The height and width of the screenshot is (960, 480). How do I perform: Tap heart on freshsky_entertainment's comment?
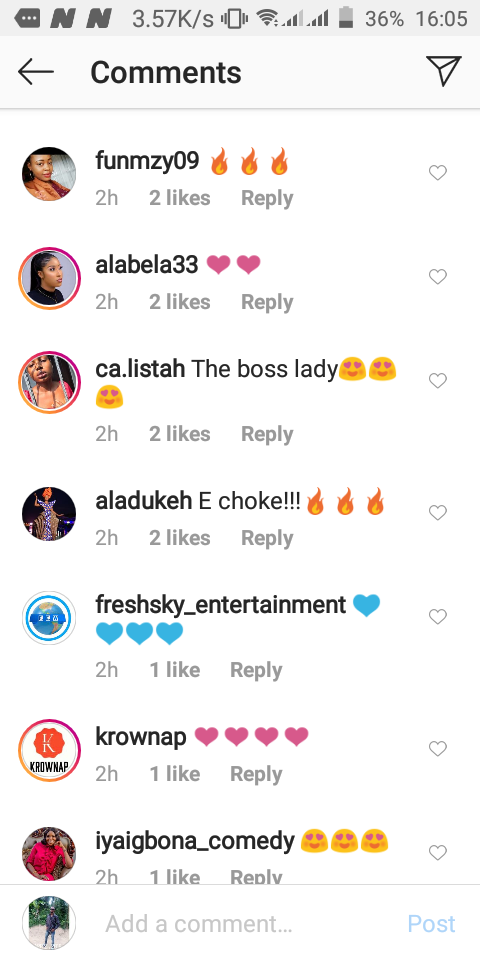point(437,617)
